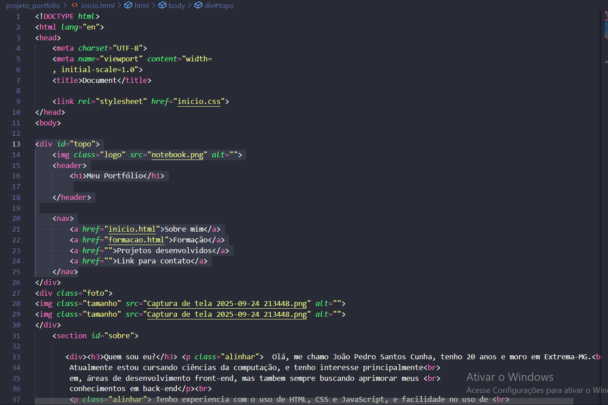Screen dimensions: 608x405
Task: Place cursor in the "Meu Portfólio" heading text
Action: 111,176
